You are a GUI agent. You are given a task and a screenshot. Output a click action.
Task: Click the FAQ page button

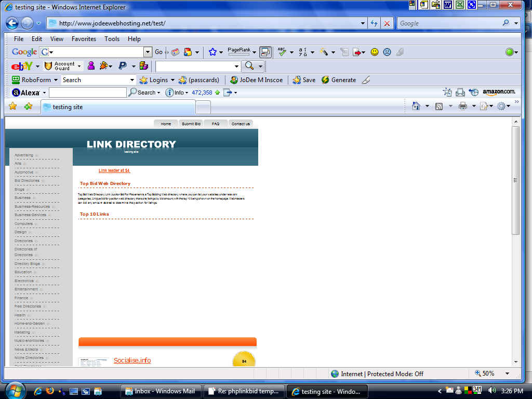(216, 124)
